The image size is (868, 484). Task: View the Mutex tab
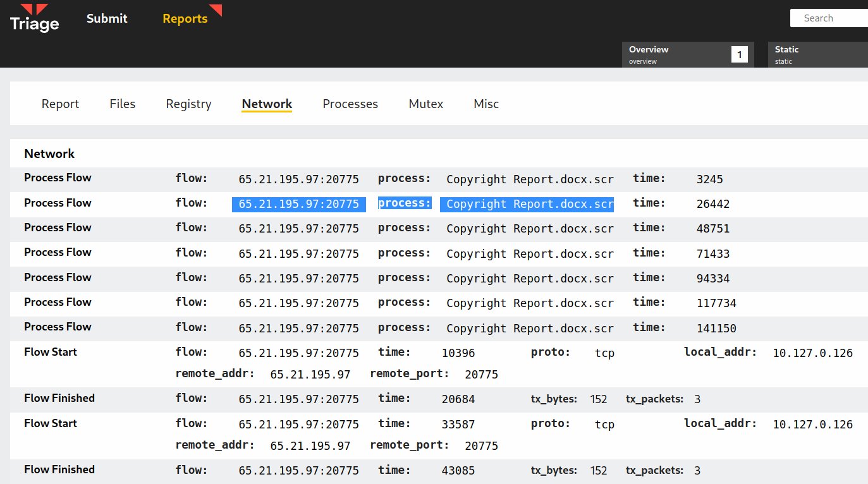(x=425, y=104)
